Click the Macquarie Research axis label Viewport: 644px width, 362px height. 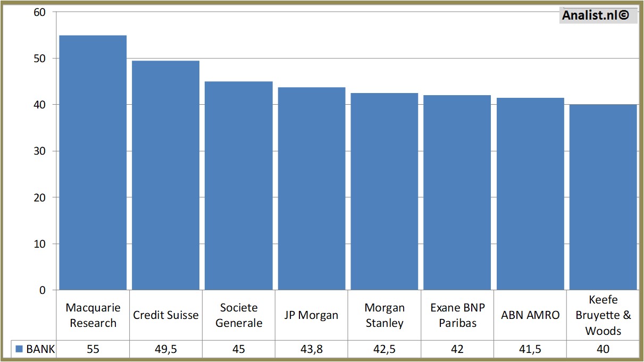(x=93, y=315)
